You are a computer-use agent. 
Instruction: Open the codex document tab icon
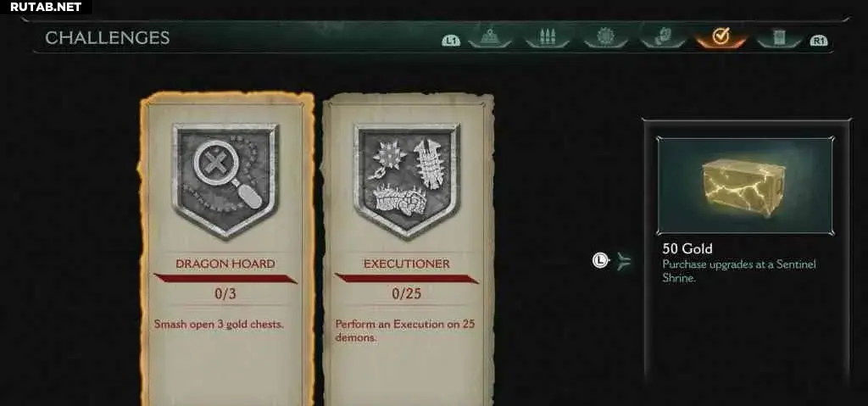pyautogui.click(x=779, y=37)
